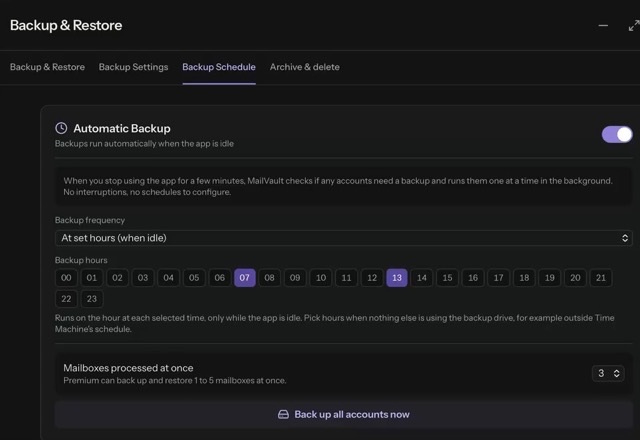The image size is (640, 440).
Task: Click the Backup hours label
Action: (x=81, y=260)
